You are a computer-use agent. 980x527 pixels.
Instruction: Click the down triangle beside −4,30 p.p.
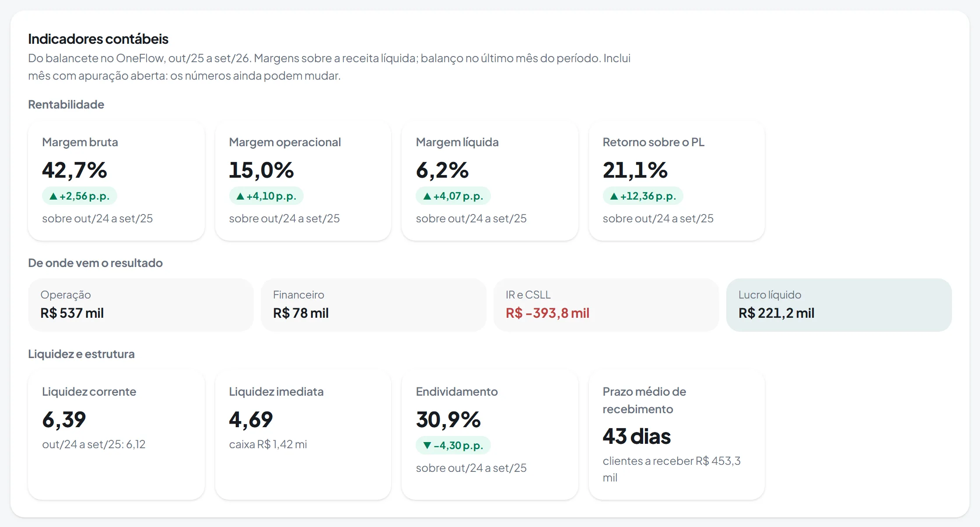(x=427, y=446)
